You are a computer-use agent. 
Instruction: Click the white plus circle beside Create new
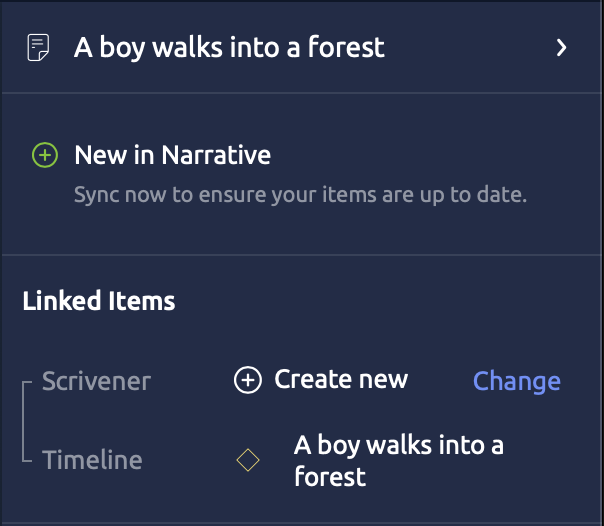(247, 380)
